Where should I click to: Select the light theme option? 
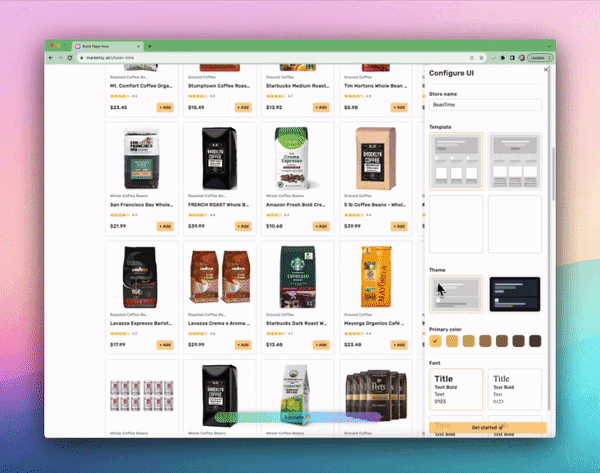456,294
